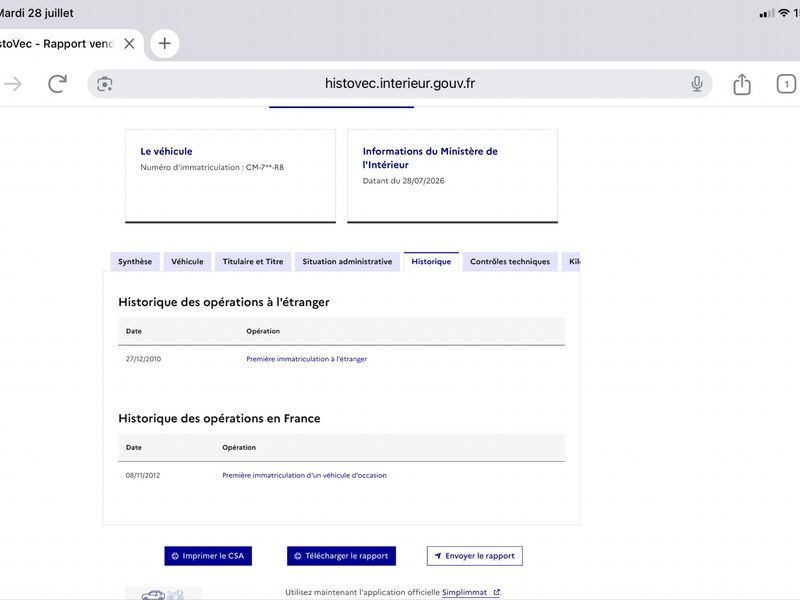This screenshot has width=800, height=600.
Task: Switch to the Synthèse tab
Action: (135, 262)
